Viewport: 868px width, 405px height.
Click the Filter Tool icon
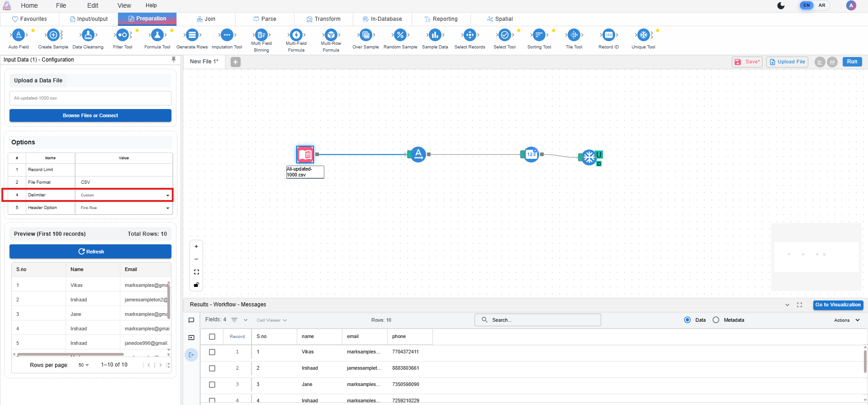(x=123, y=35)
